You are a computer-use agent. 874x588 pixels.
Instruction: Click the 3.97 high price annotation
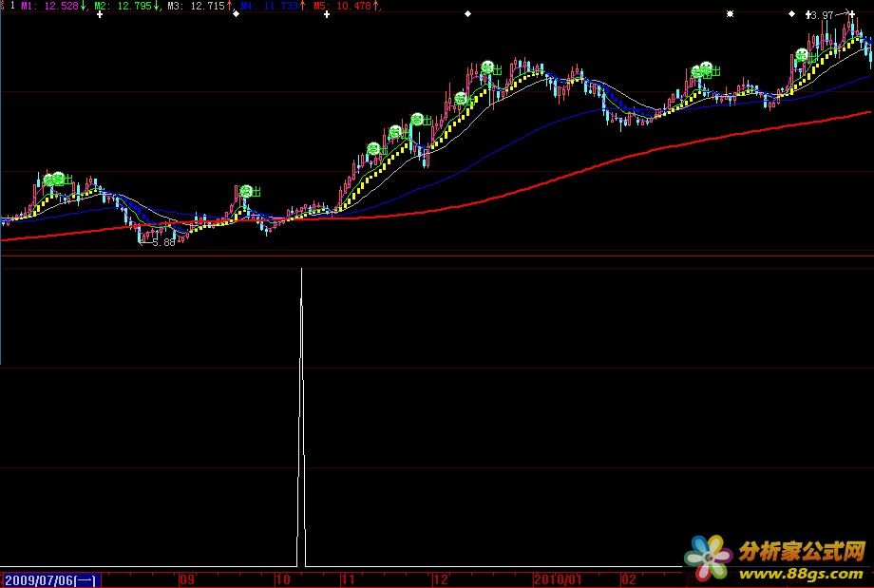[x=821, y=15]
